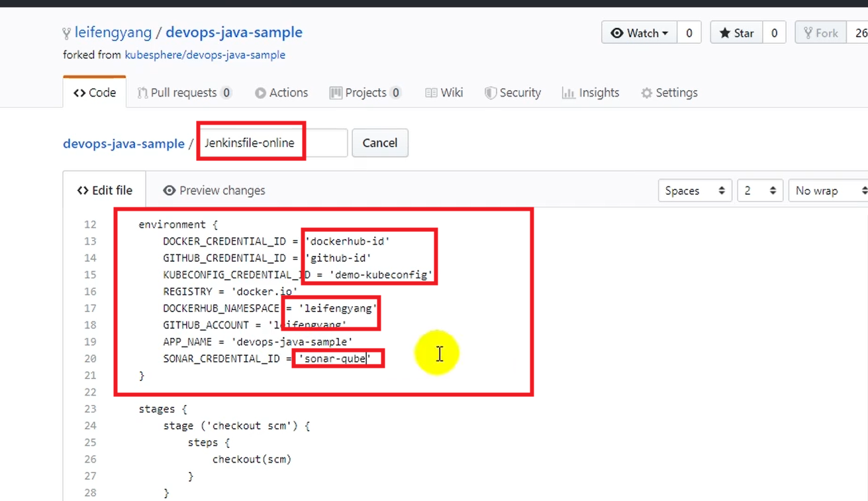The width and height of the screenshot is (868, 501).
Task: Click the 'environment {' text on line 12
Action: (178, 225)
